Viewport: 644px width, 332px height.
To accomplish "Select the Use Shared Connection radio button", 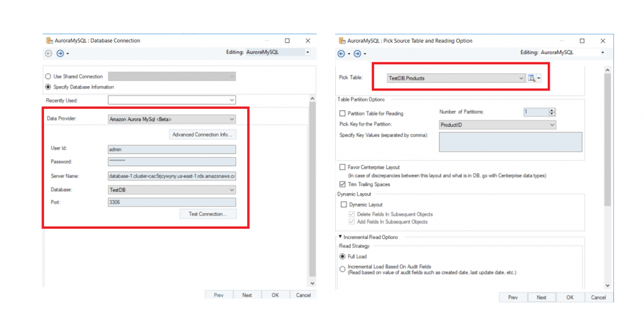I will (48, 77).
